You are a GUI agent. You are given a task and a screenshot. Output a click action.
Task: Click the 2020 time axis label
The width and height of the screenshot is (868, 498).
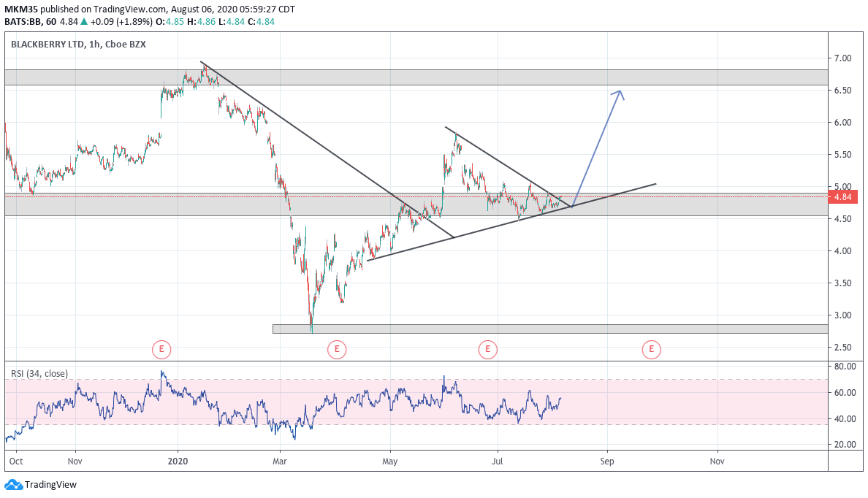tap(178, 461)
